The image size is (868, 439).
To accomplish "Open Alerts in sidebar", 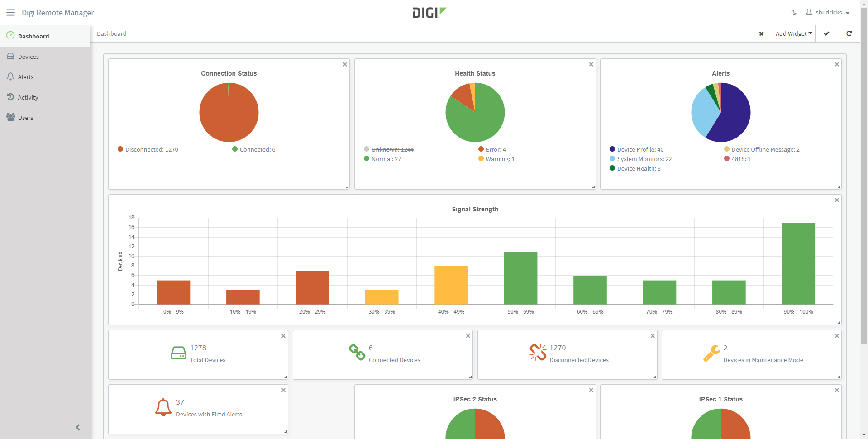I will click(45, 77).
